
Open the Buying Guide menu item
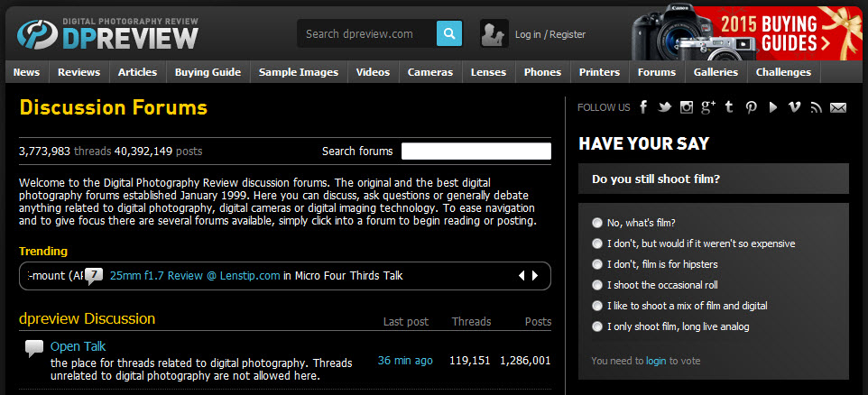coord(208,72)
